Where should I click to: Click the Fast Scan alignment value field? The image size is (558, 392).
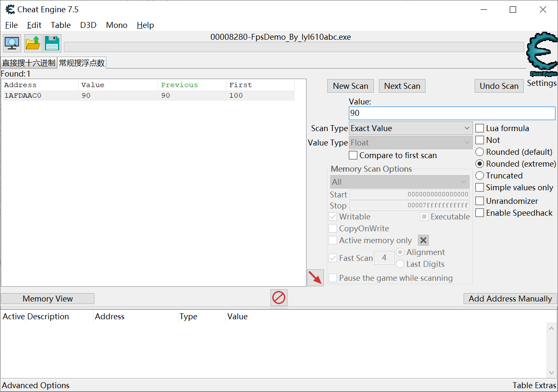[x=384, y=258]
